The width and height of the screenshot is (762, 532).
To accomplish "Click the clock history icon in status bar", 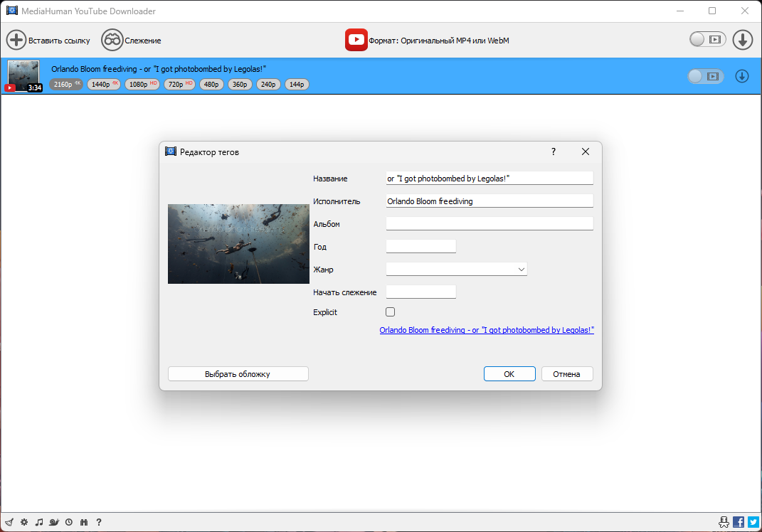I will [x=69, y=522].
